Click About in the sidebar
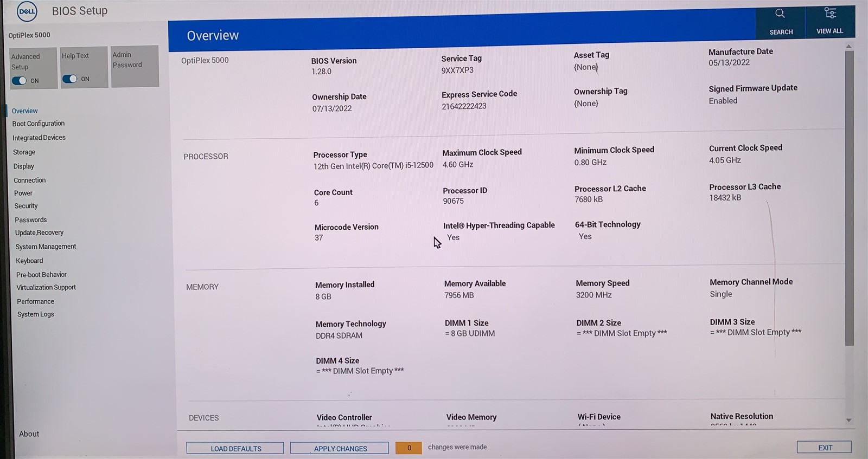Screen dimensions: 868x459 pos(29,434)
